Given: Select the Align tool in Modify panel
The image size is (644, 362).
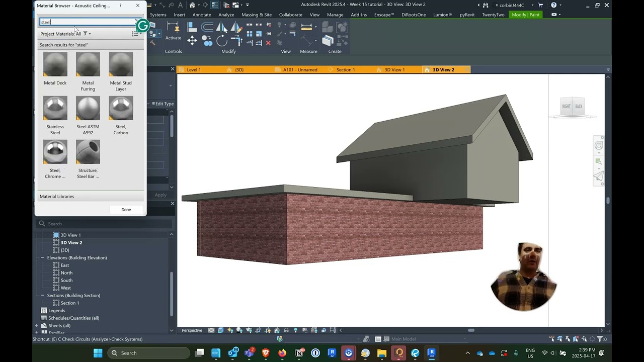Looking at the screenshot, I should pos(192,27).
